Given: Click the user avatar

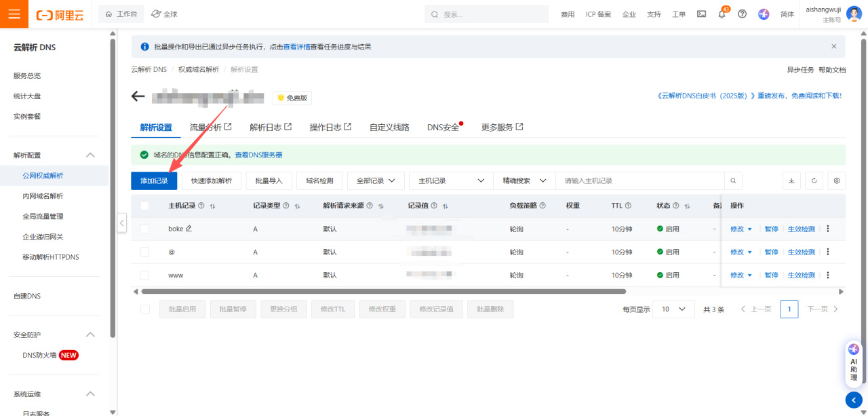Looking at the screenshot, I should tap(854, 14).
